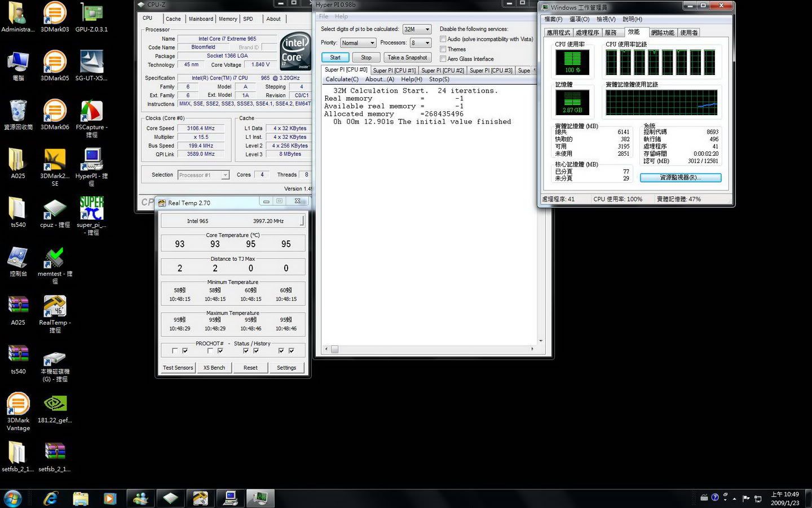Viewport: 812px width, 508px height.
Task: Click the Start button in Hyper PI
Action: point(335,58)
